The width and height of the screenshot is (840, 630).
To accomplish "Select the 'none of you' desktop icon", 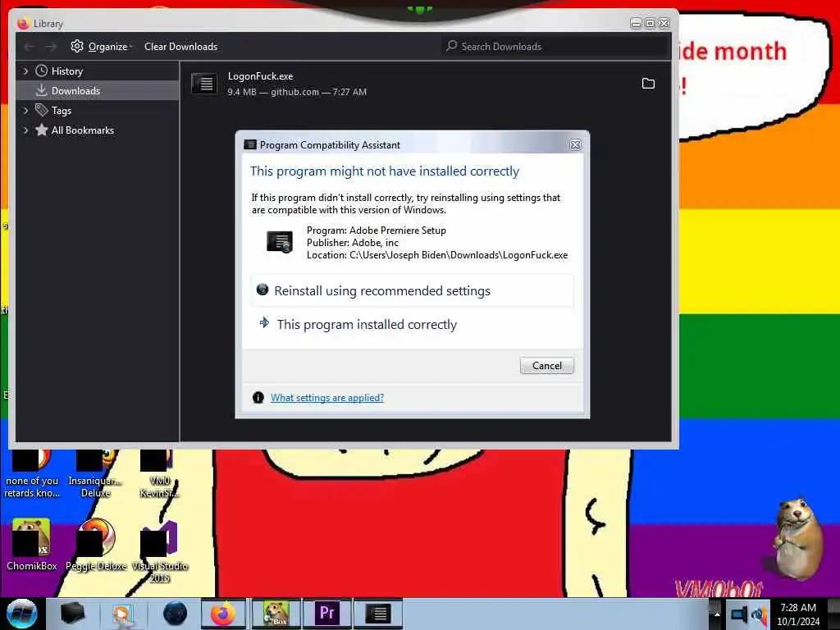I will (x=32, y=475).
